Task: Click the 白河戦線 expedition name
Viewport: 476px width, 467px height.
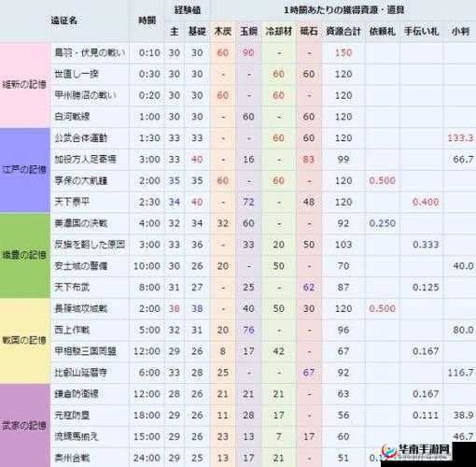Action: click(x=72, y=117)
